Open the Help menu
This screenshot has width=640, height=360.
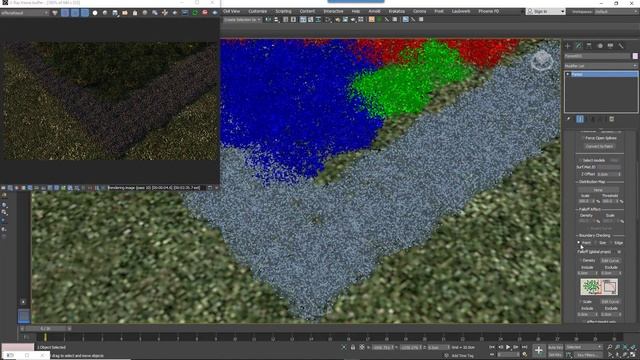tap(356, 11)
